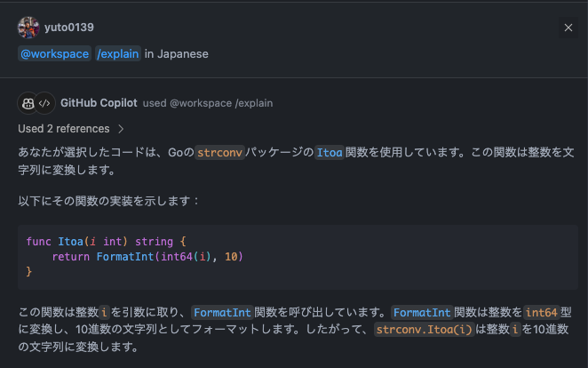Click the code brackets workspace agent icon
This screenshot has height=368, width=588.
[44, 103]
